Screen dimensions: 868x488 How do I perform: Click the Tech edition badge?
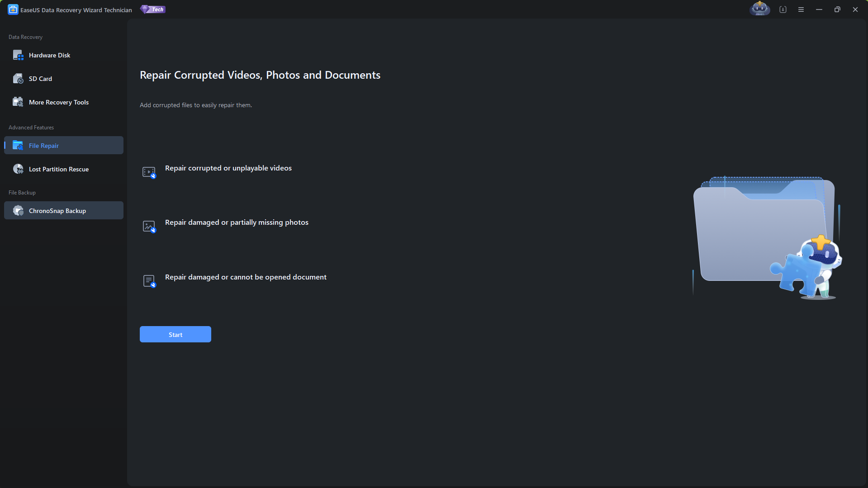pyautogui.click(x=153, y=9)
